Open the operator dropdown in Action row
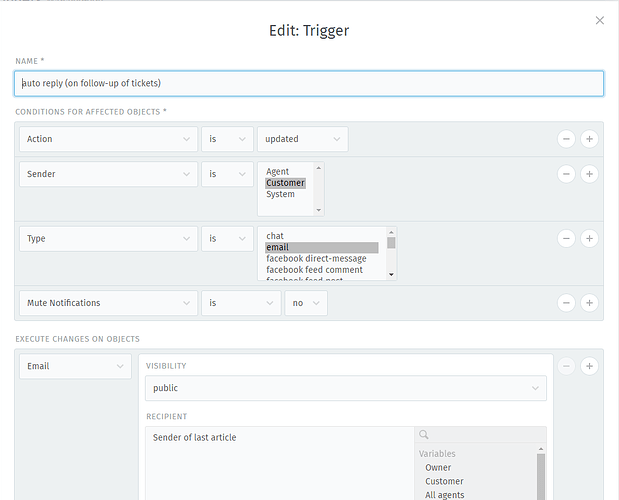Image resolution: width=619 pixels, height=500 pixels. 227,139
